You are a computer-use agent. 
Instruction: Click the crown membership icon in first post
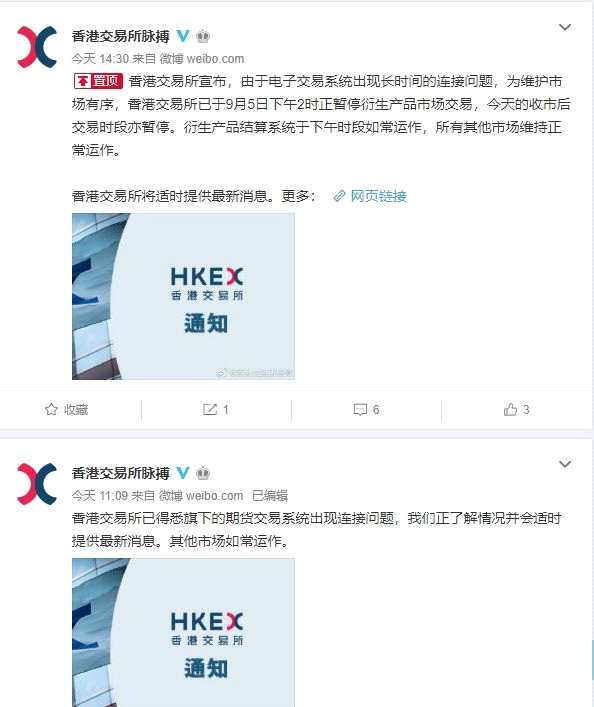[203, 36]
